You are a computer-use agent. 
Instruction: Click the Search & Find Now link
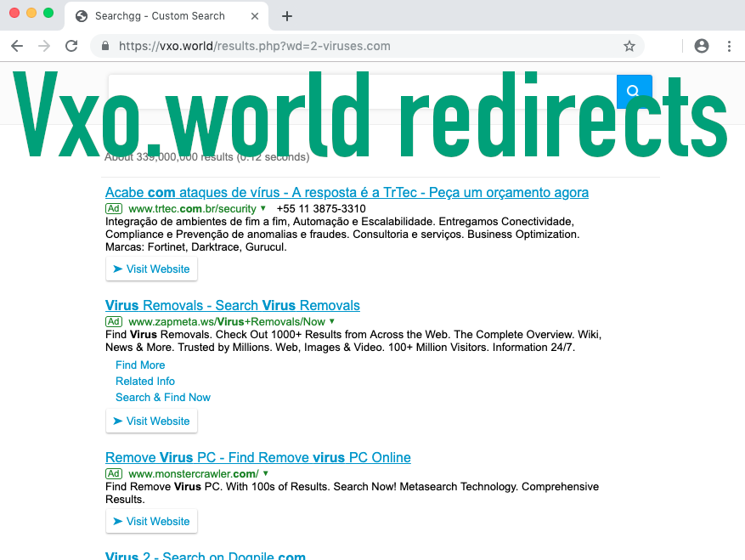click(x=162, y=397)
